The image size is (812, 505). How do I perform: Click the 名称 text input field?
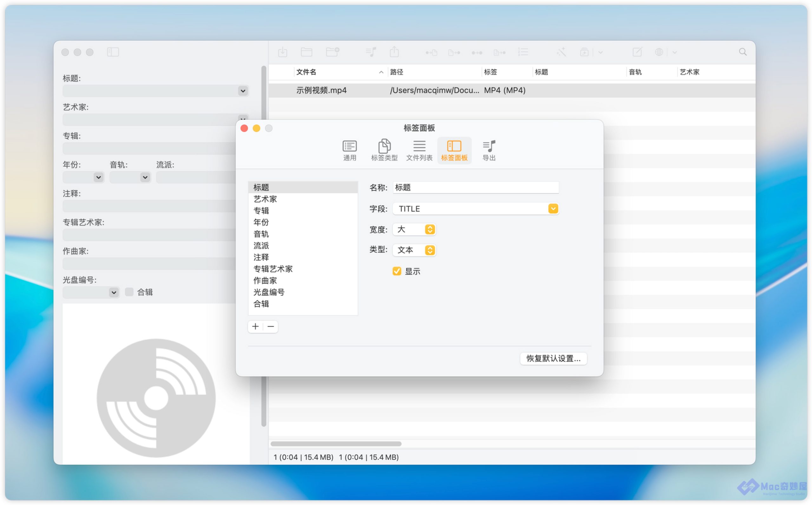475,188
